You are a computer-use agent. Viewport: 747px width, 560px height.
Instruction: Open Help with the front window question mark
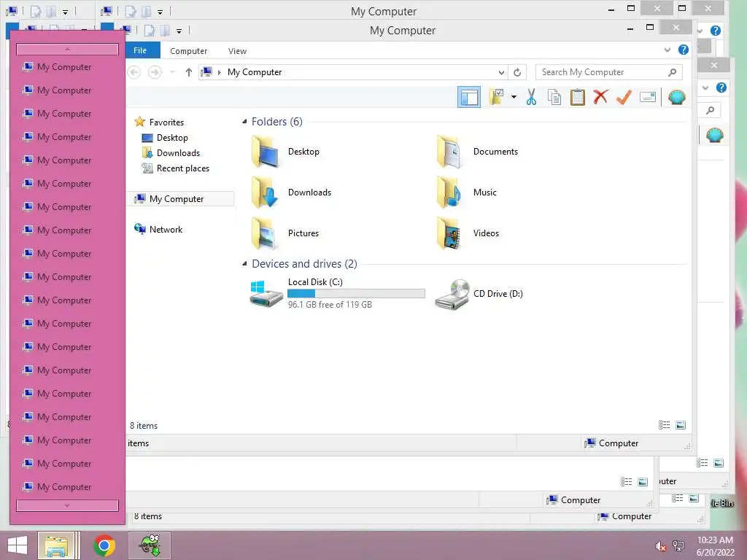tap(683, 50)
